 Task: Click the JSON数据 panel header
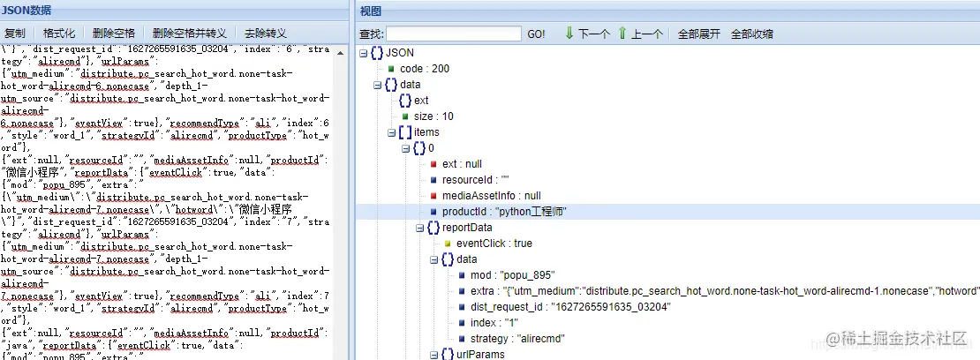tap(175, 11)
